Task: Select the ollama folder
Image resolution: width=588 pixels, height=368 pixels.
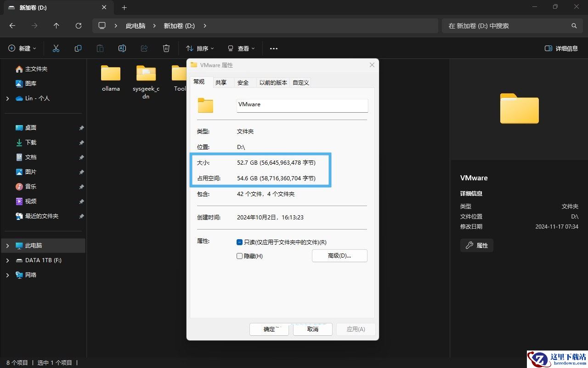Action: [x=111, y=78]
